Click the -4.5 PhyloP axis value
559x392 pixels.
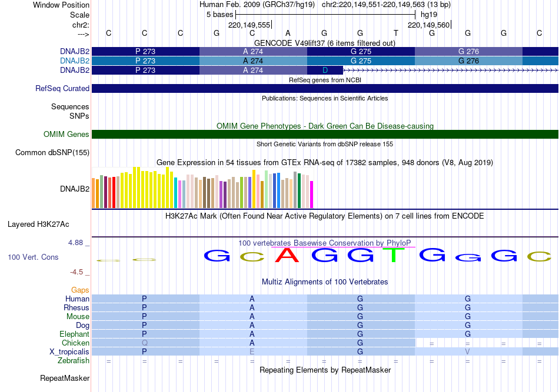(x=76, y=272)
